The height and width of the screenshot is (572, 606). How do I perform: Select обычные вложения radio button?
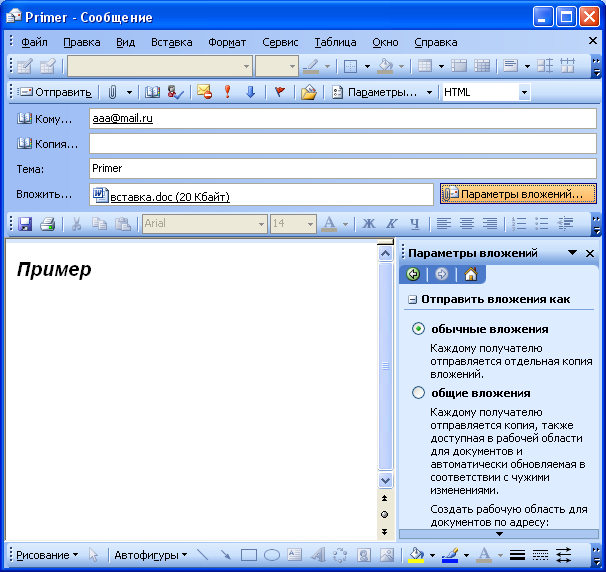click(x=418, y=329)
